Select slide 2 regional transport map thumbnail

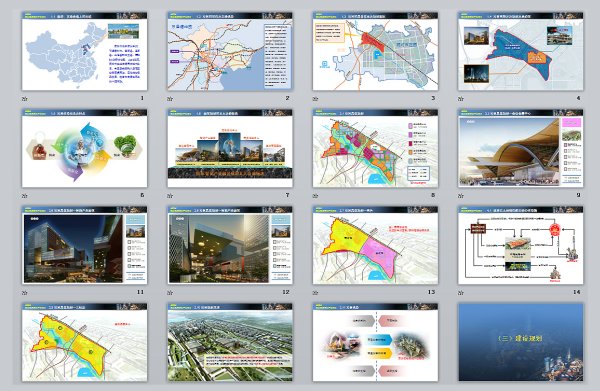230,51
